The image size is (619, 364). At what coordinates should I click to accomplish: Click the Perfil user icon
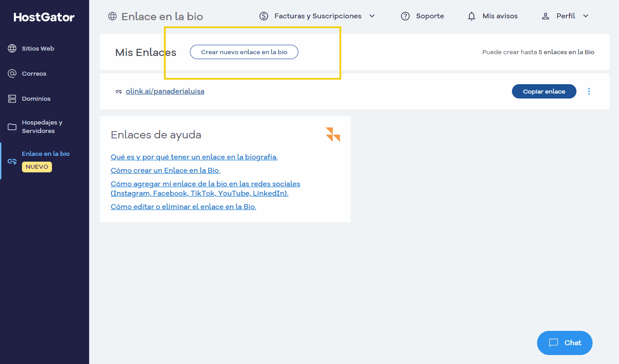(545, 16)
